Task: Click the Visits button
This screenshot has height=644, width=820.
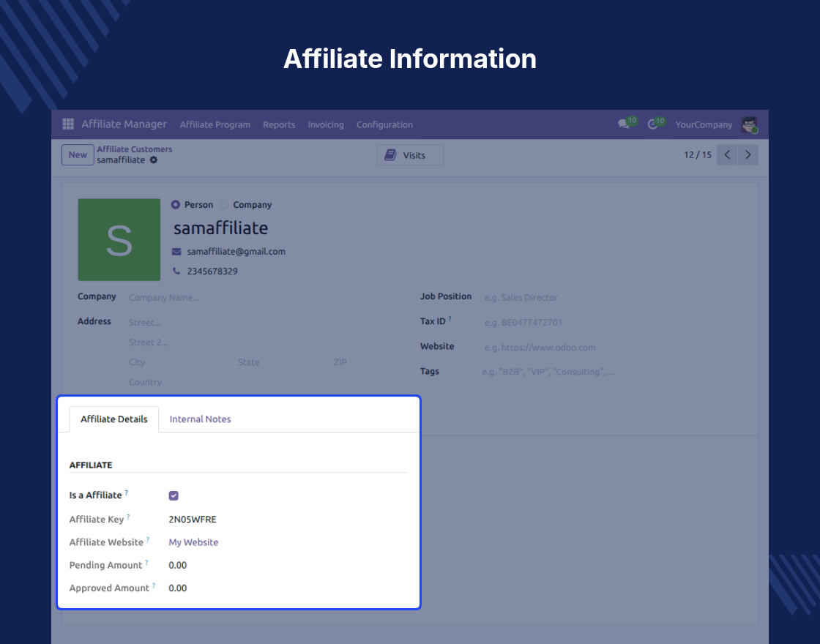Action: pyautogui.click(x=410, y=154)
